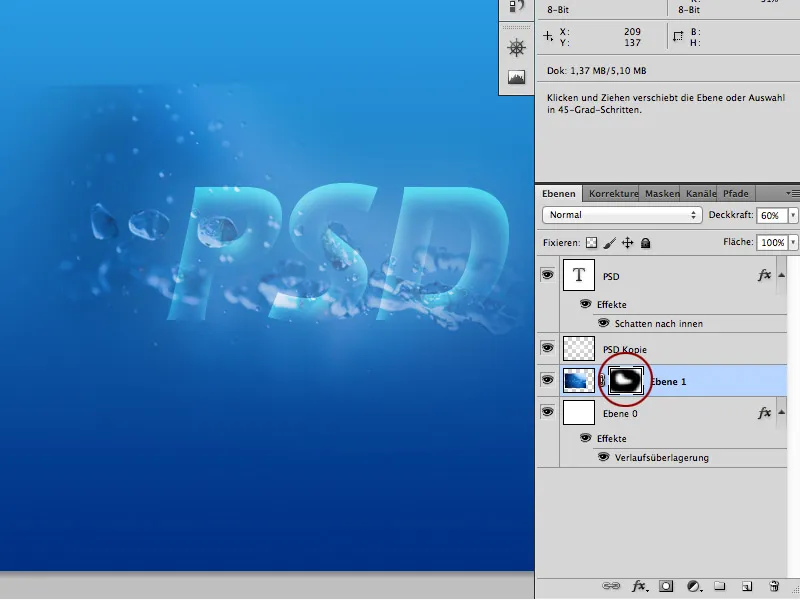Toggle visibility of Ebene 1

tap(546, 380)
